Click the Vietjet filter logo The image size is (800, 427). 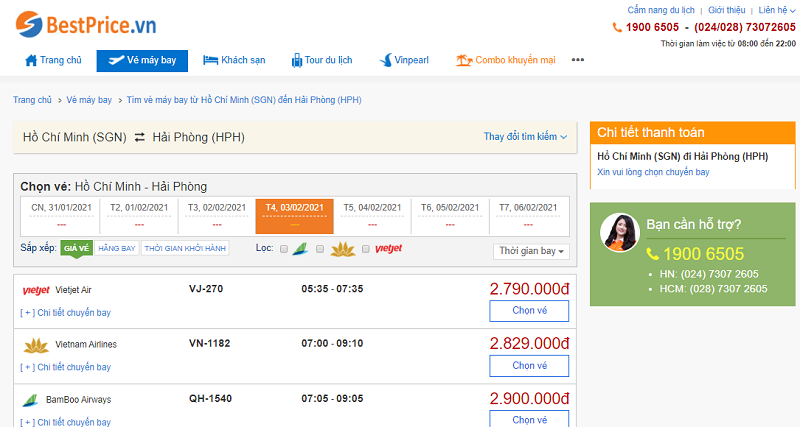(388, 248)
